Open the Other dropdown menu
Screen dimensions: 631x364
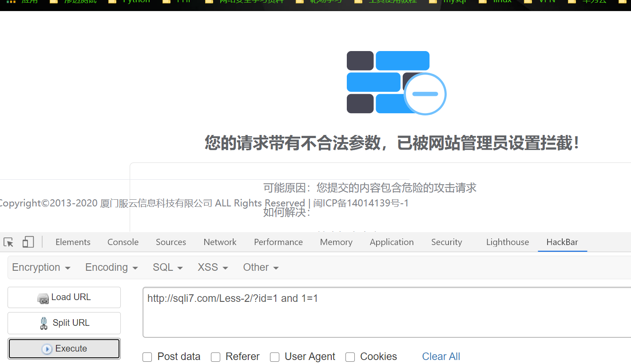pos(261,267)
